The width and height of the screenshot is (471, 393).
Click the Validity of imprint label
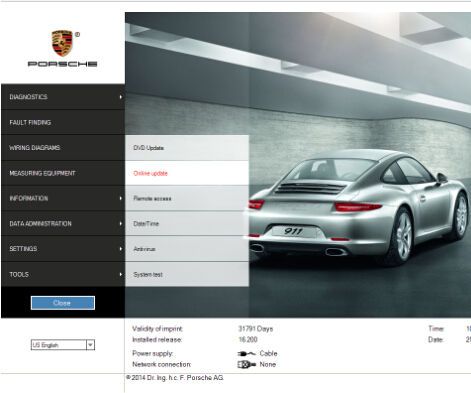coord(157,329)
